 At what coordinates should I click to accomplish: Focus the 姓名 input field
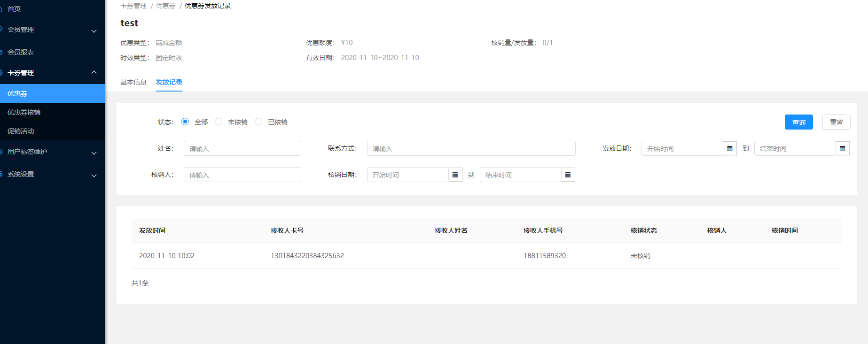[x=242, y=148]
